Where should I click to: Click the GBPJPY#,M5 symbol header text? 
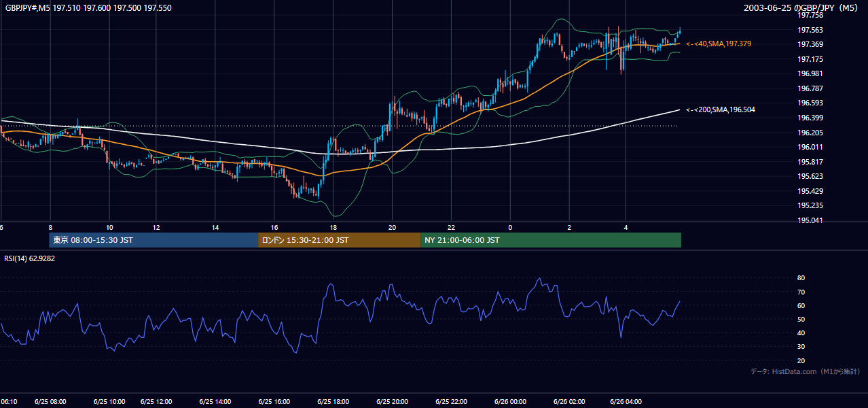tap(88, 8)
